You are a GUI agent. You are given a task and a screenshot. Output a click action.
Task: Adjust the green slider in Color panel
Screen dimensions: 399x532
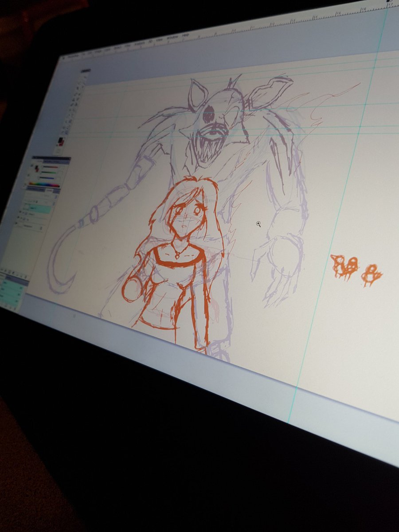click(x=49, y=172)
